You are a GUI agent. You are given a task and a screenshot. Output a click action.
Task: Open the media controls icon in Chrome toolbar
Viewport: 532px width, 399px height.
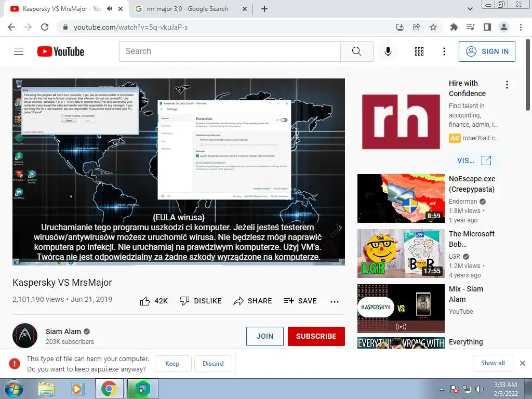470,27
